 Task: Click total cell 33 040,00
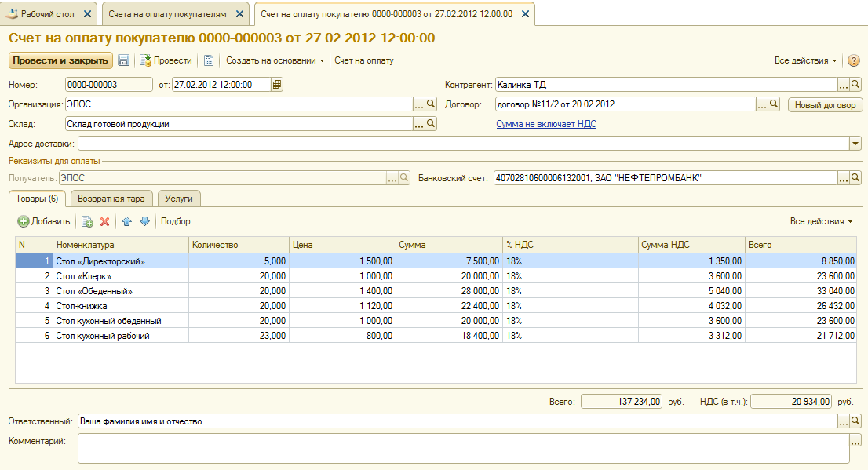click(801, 291)
